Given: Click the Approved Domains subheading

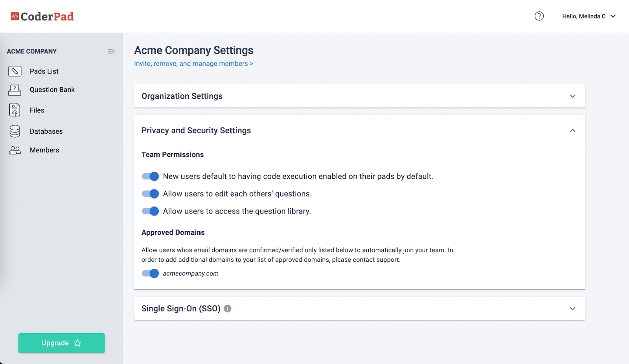Looking at the screenshot, I should (x=173, y=232).
